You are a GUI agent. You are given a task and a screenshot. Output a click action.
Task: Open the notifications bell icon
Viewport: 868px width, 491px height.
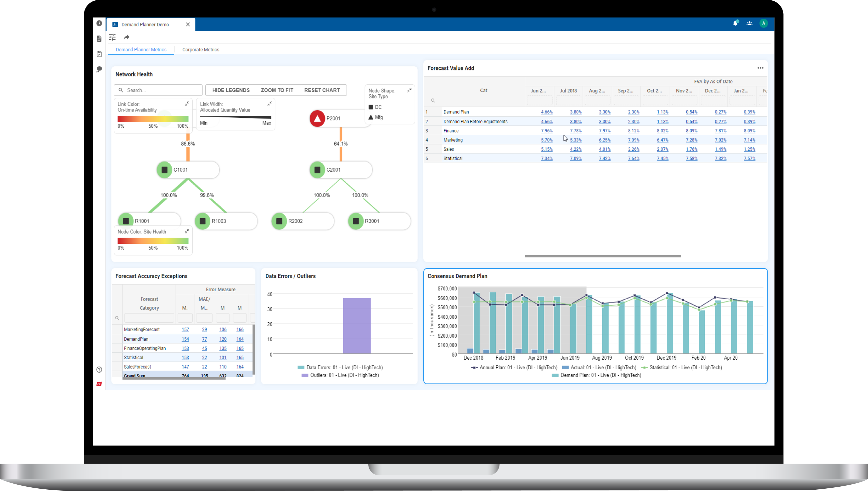(x=735, y=23)
